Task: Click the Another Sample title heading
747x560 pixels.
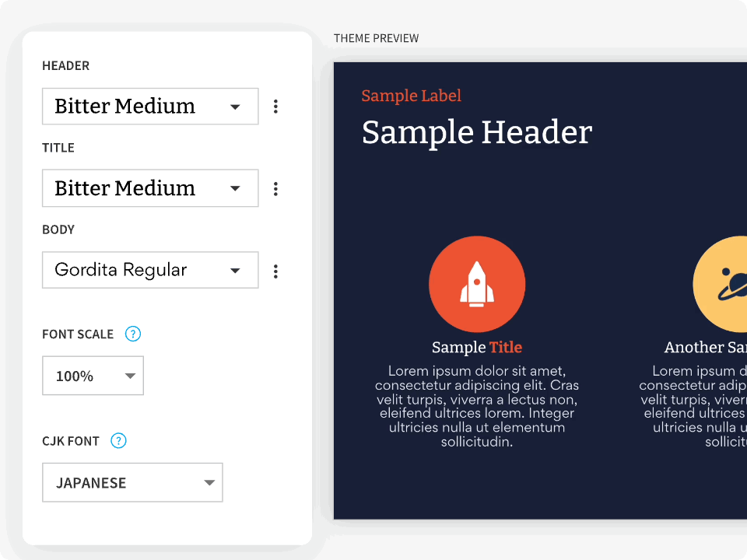Action: (706, 347)
